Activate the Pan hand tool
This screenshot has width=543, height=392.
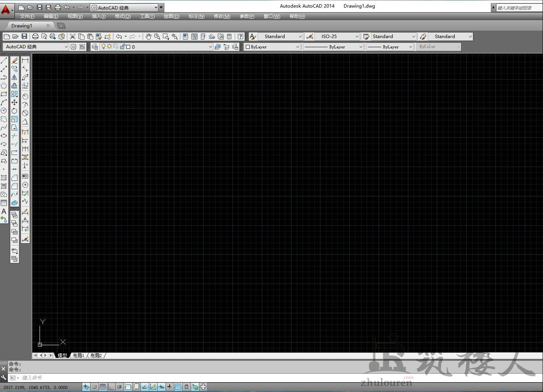point(148,37)
